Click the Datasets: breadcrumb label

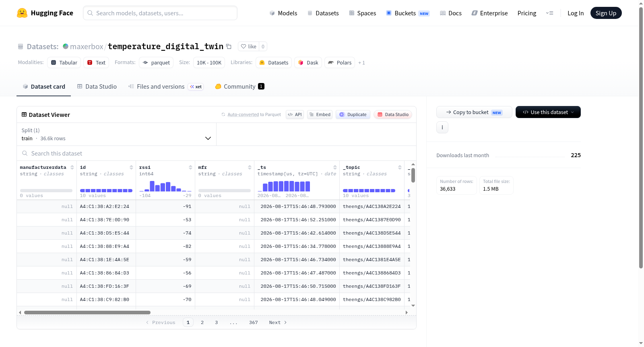point(43,46)
